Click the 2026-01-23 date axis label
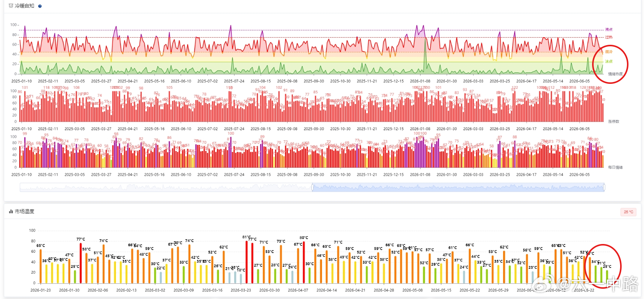Screen dimensions: 644x299 coord(41,290)
